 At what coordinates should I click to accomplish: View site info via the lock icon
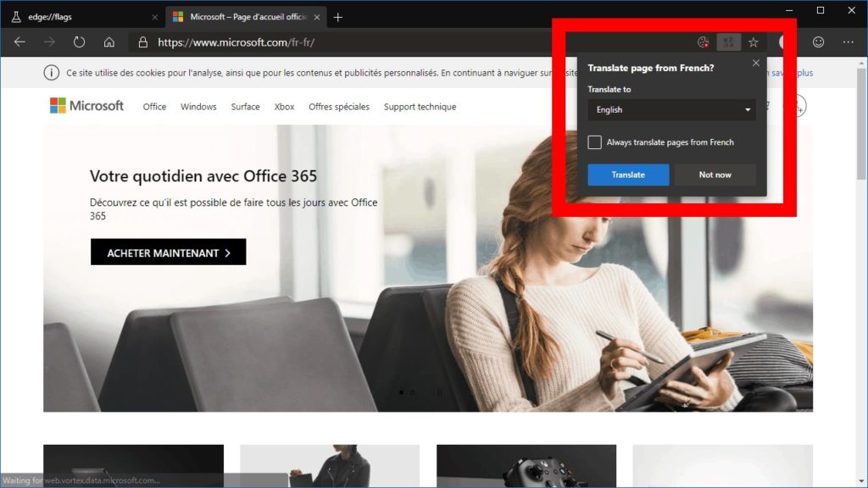point(142,42)
